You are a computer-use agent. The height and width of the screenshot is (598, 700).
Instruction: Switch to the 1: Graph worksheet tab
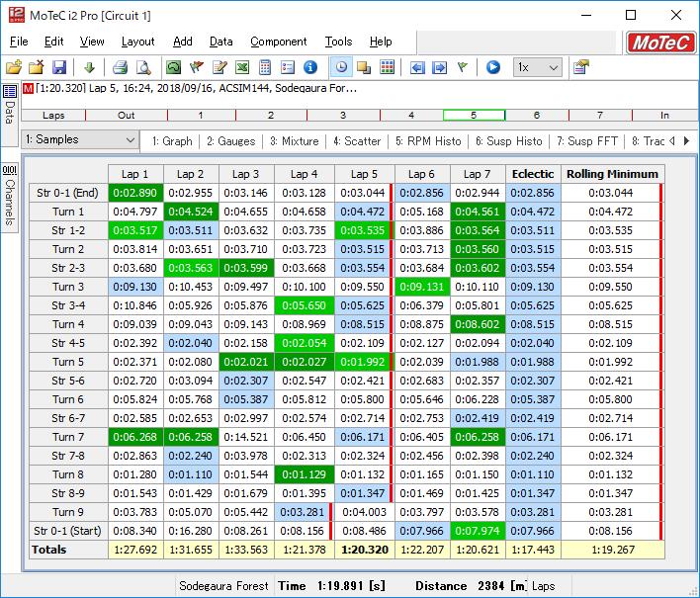(172, 141)
